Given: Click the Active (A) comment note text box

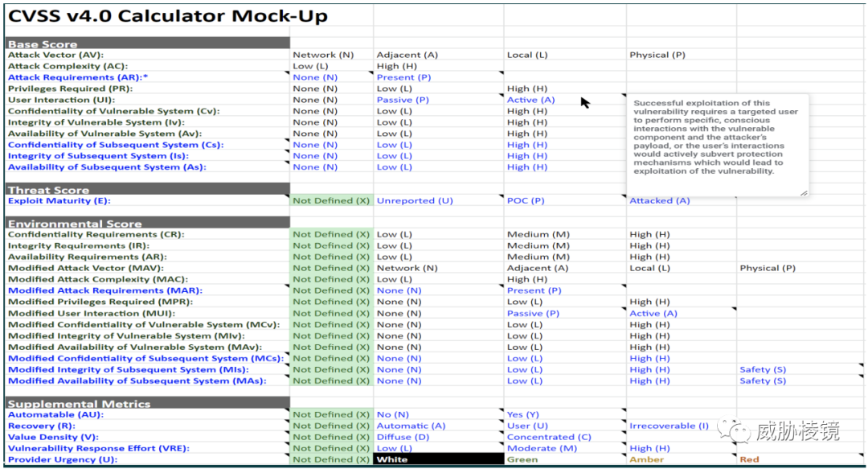Looking at the screenshot, I should click(x=718, y=146).
